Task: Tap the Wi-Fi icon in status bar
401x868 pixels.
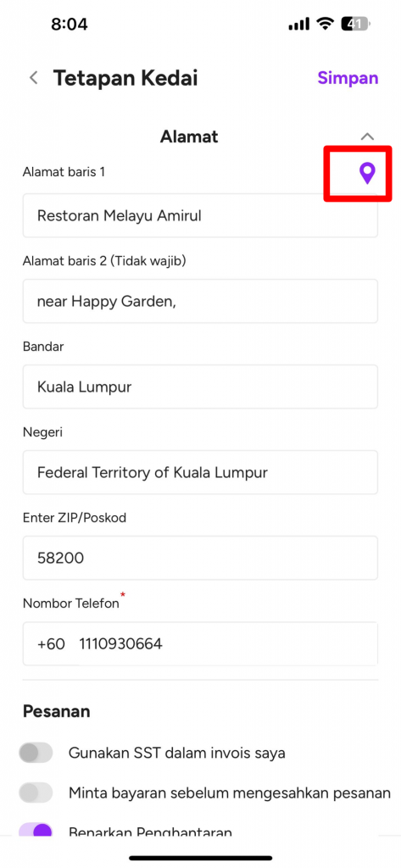Action: pos(325,24)
